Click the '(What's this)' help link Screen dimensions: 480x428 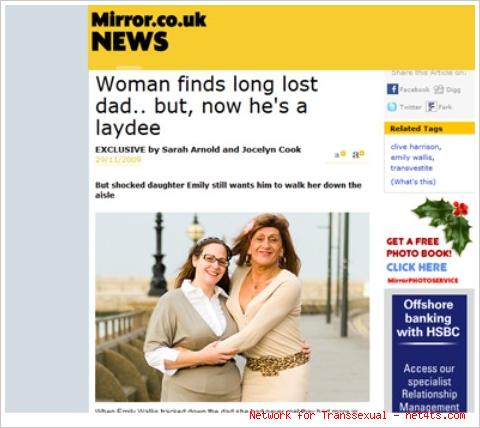click(x=413, y=182)
